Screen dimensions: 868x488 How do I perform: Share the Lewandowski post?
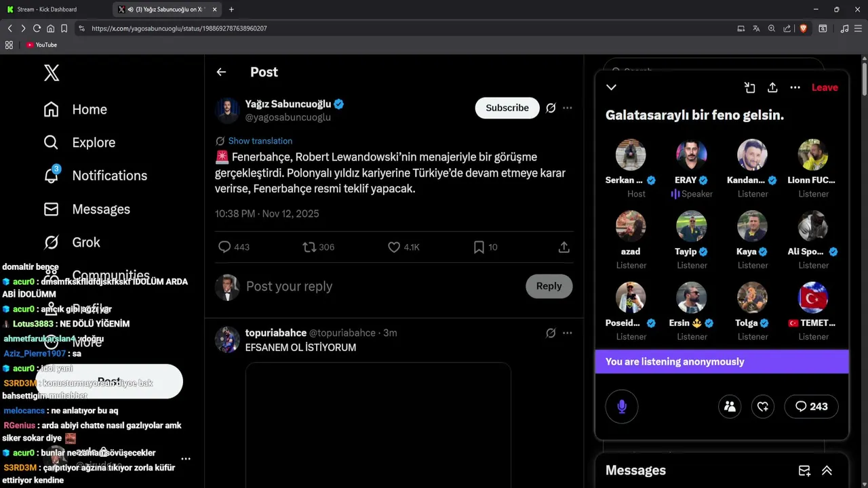[564, 247]
